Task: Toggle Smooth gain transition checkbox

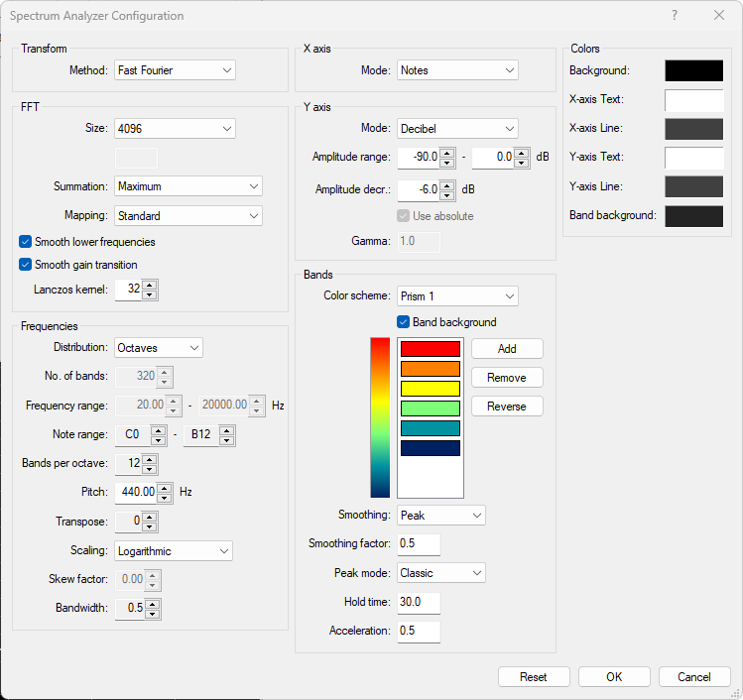Action: tap(26, 265)
